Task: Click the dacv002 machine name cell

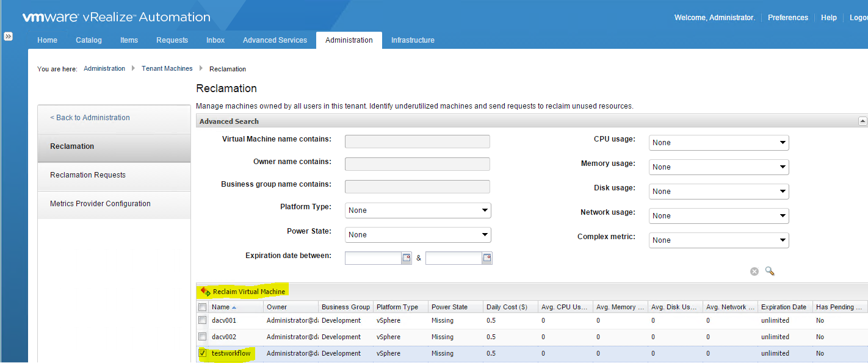Action: 224,337
